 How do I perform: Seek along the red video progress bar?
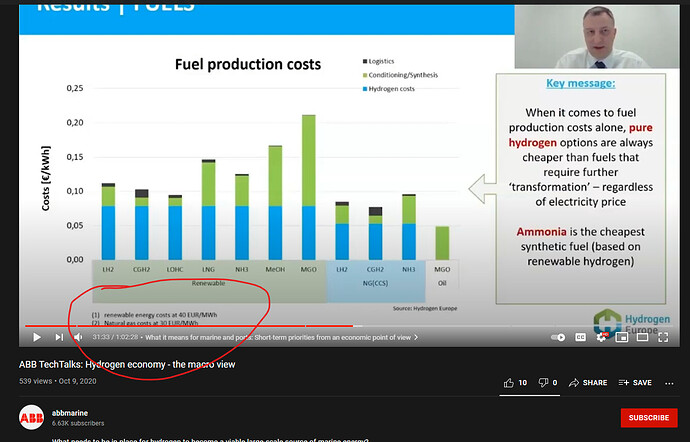189,326
